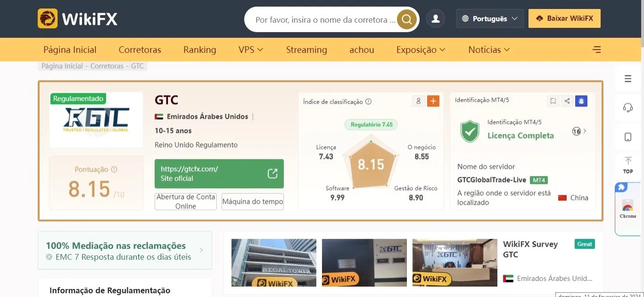Open the achou menu item
Viewport: 644px width, 297px height.
(362, 49)
